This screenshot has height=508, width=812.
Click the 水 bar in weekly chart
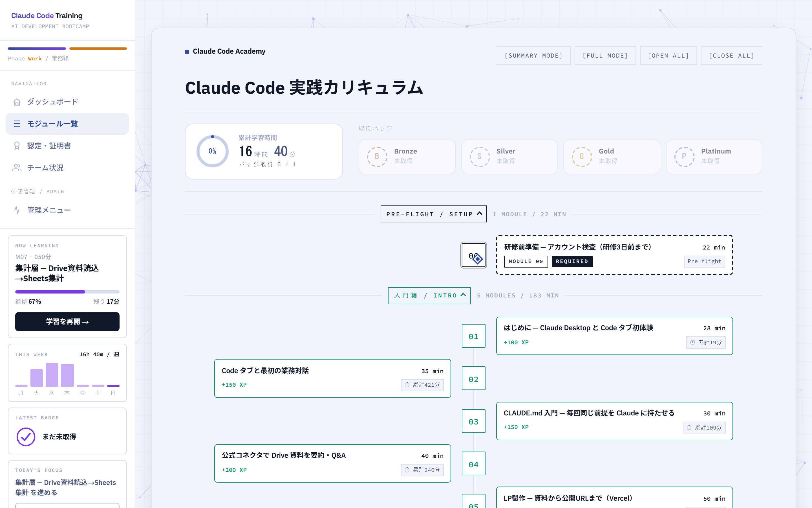point(52,375)
